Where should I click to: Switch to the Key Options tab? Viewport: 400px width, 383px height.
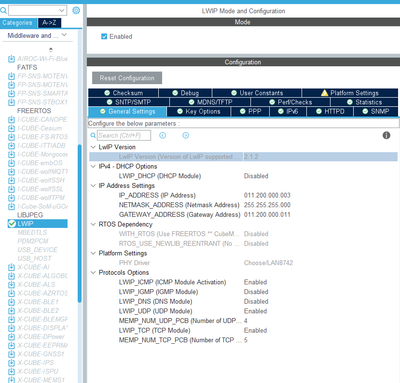(x=199, y=111)
